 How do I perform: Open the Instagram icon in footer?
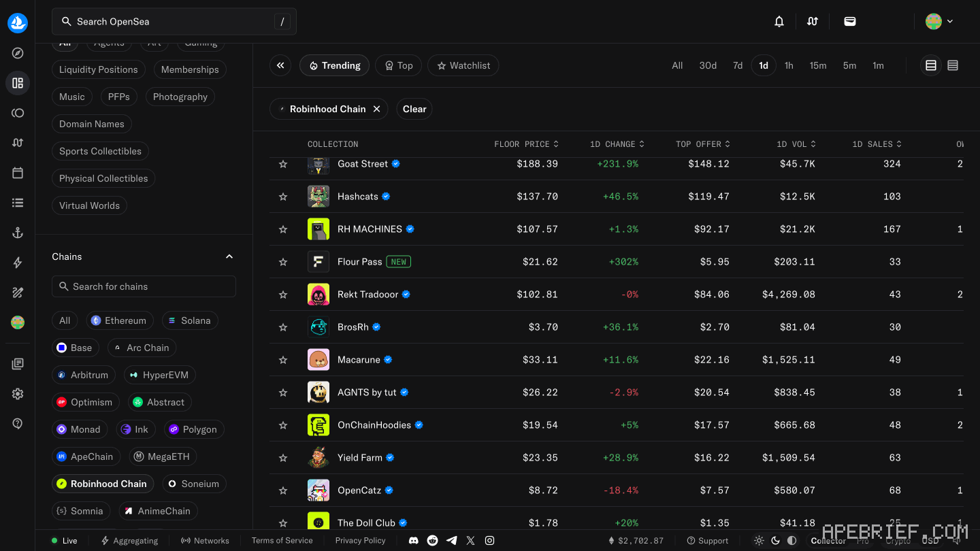coord(489,541)
